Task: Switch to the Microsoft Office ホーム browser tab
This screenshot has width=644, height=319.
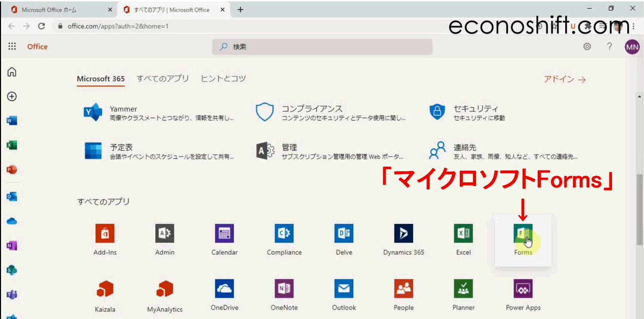Action: [x=56, y=9]
